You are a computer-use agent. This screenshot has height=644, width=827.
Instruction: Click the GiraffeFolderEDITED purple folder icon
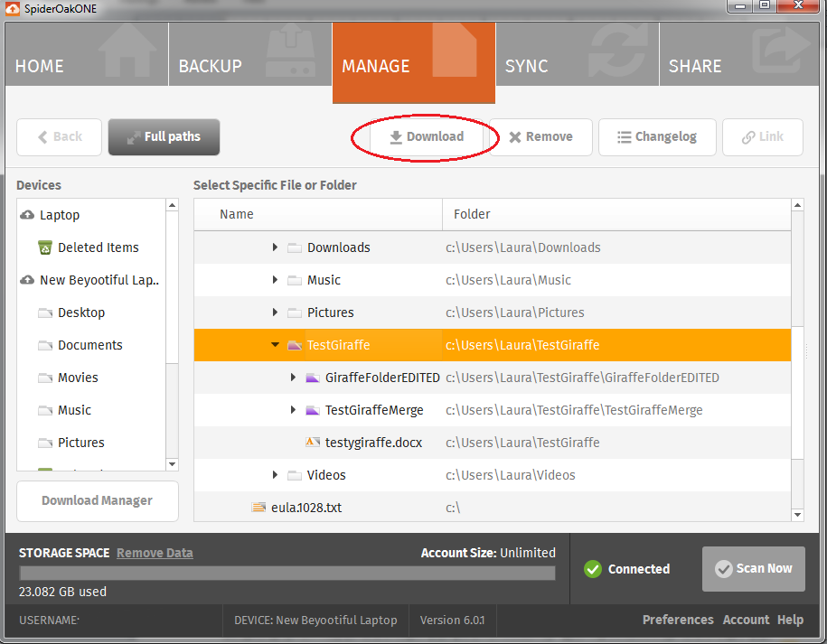[x=313, y=378]
